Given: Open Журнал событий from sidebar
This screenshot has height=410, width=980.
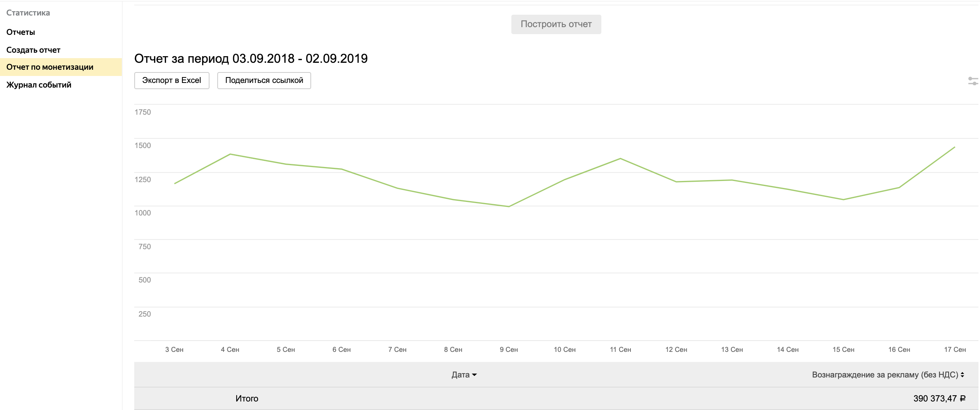Looking at the screenshot, I should pyautogui.click(x=39, y=85).
